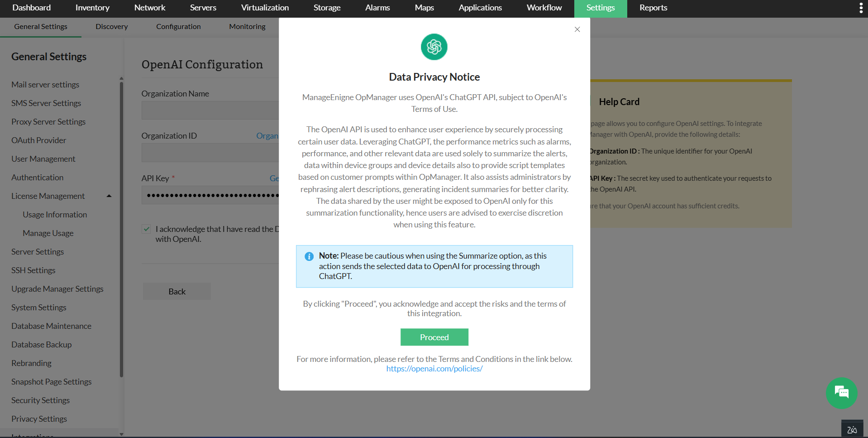Click the green Proceed button
The height and width of the screenshot is (438, 868).
pos(434,337)
